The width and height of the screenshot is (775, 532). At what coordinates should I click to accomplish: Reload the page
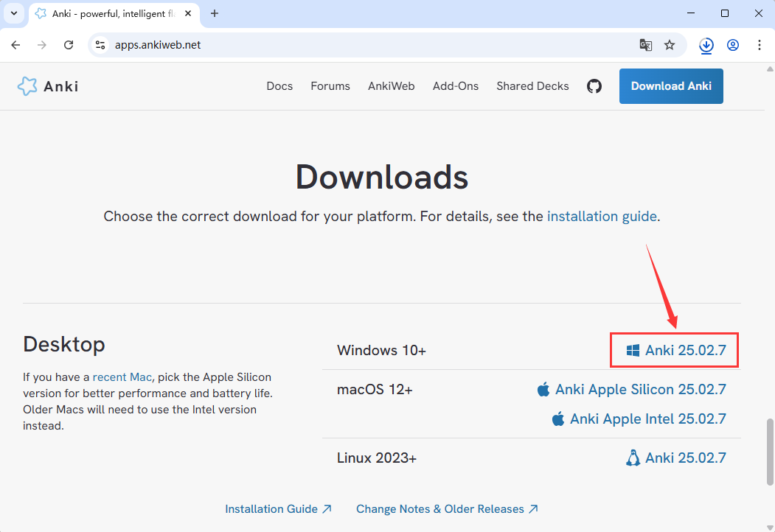pyautogui.click(x=69, y=45)
